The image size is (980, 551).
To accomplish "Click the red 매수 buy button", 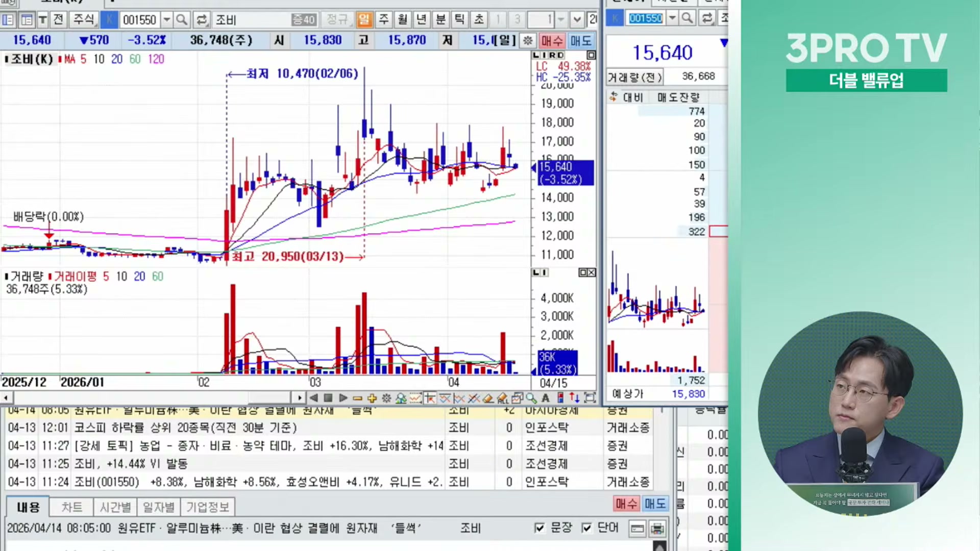I will pyautogui.click(x=626, y=504).
